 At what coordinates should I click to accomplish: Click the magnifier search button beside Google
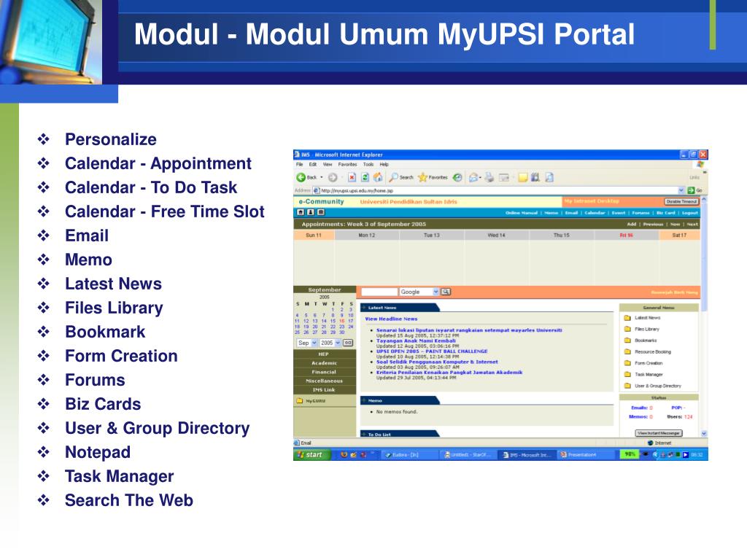tap(446, 292)
